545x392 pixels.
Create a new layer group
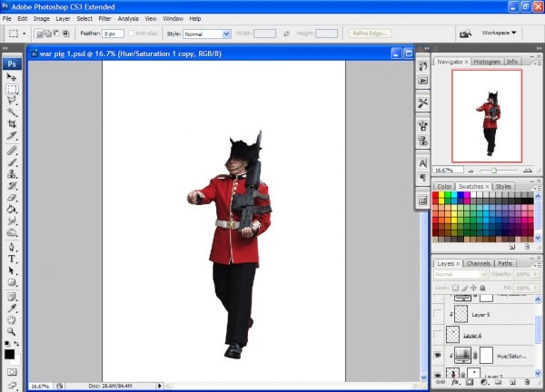click(498, 382)
